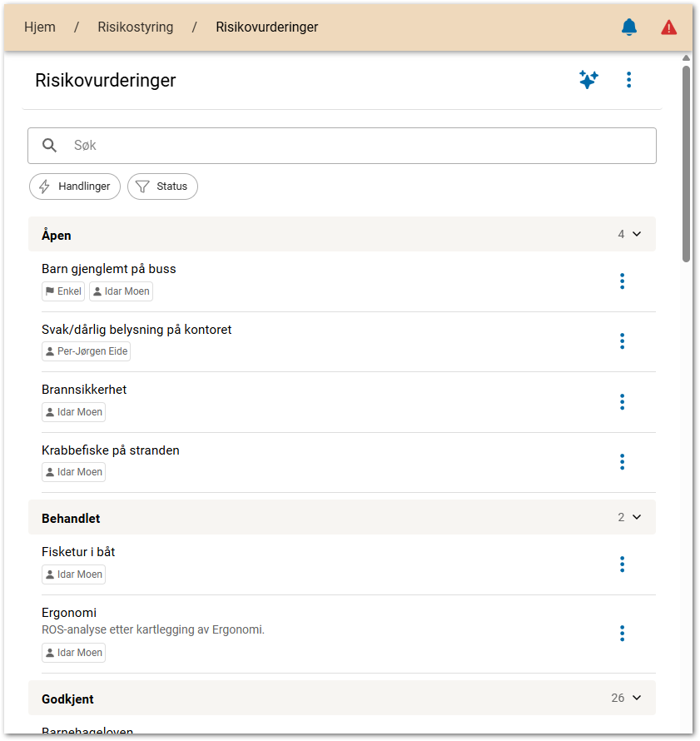Open three-dot menu for Fisketur i båt

tap(622, 564)
